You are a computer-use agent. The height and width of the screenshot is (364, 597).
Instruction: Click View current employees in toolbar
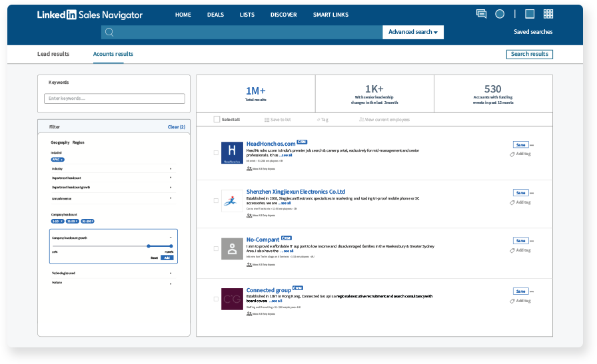(384, 119)
